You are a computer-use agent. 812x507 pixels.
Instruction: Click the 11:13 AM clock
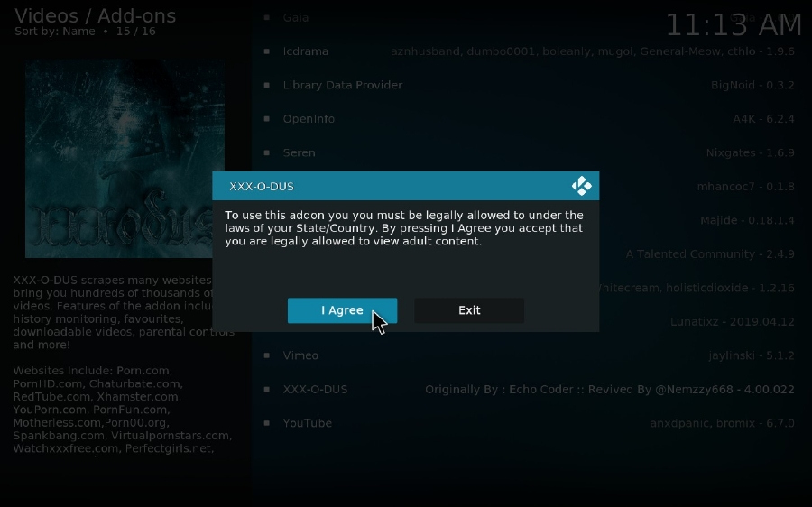coord(734,25)
